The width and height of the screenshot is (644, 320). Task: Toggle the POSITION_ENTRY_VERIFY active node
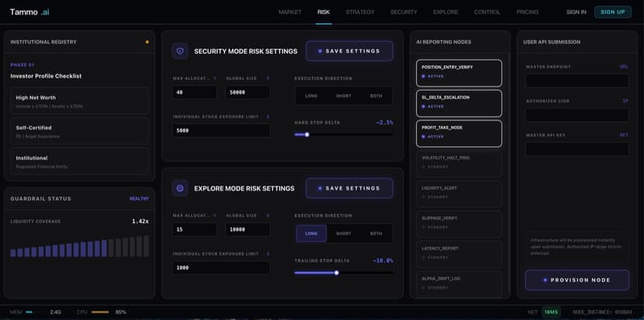click(459, 71)
